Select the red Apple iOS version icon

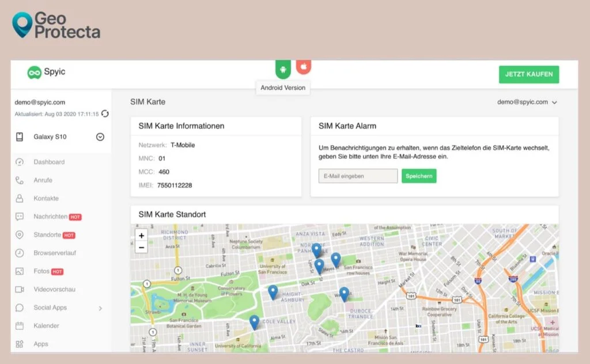point(303,67)
